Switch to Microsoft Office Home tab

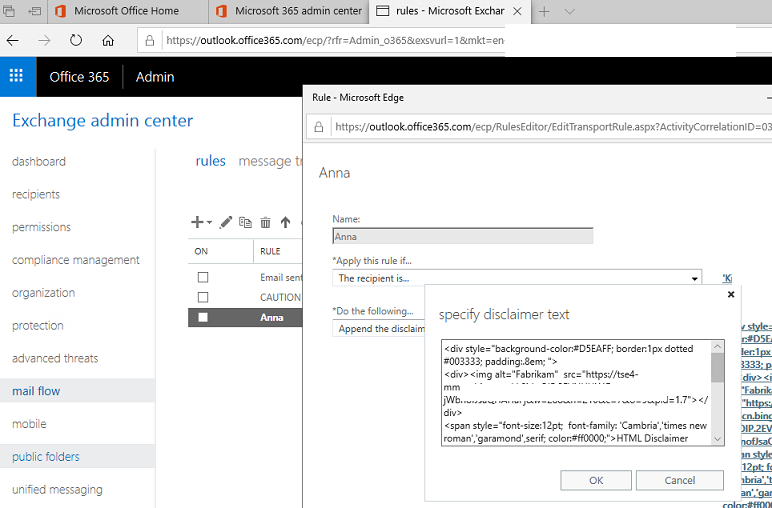[128, 11]
